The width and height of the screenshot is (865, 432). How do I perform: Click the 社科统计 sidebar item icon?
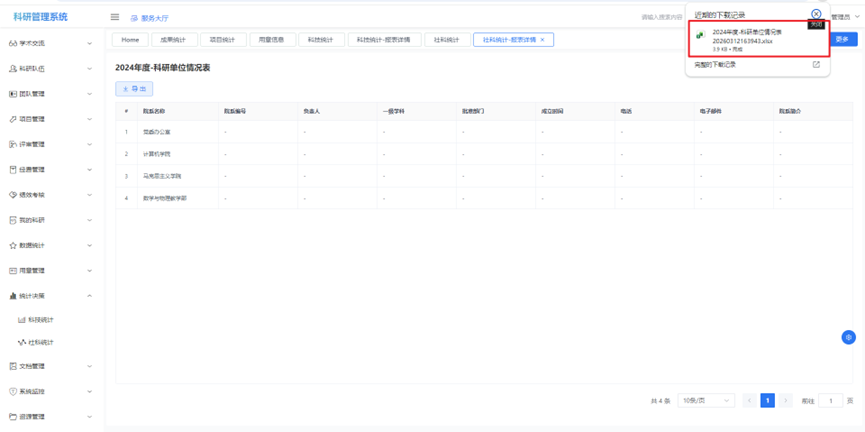point(22,342)
